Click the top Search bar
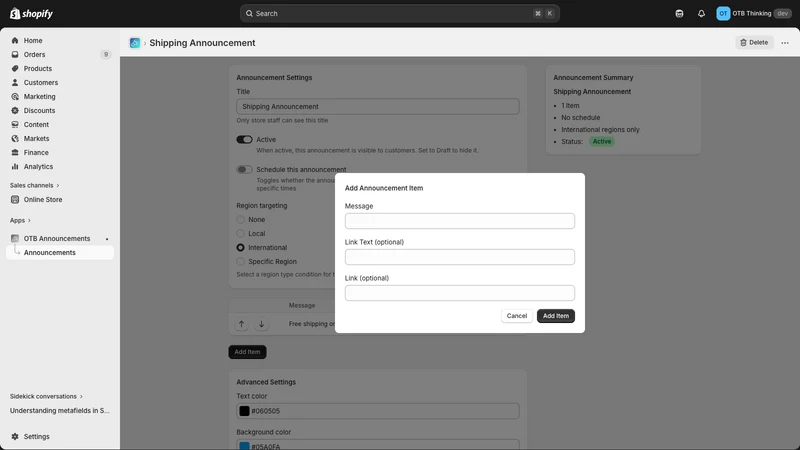Image resolution: width=800 pixels, height=450 pixels. pos(399,14)
